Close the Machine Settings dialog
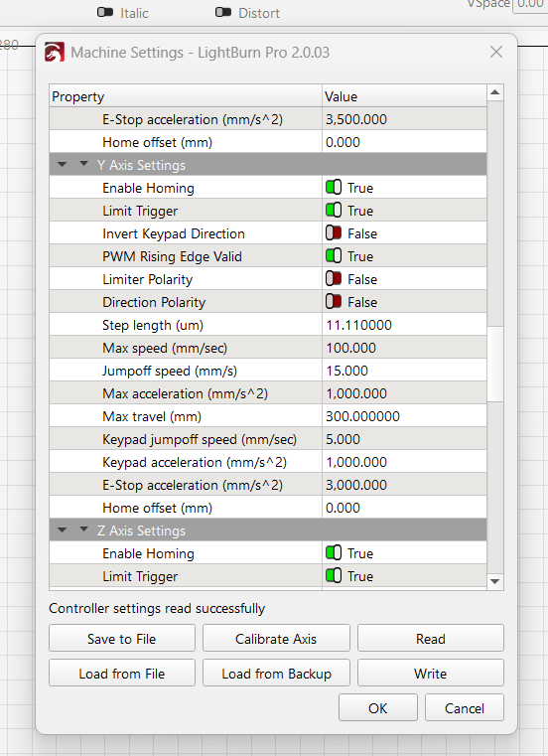548x756 pixels. click(496, 52)
